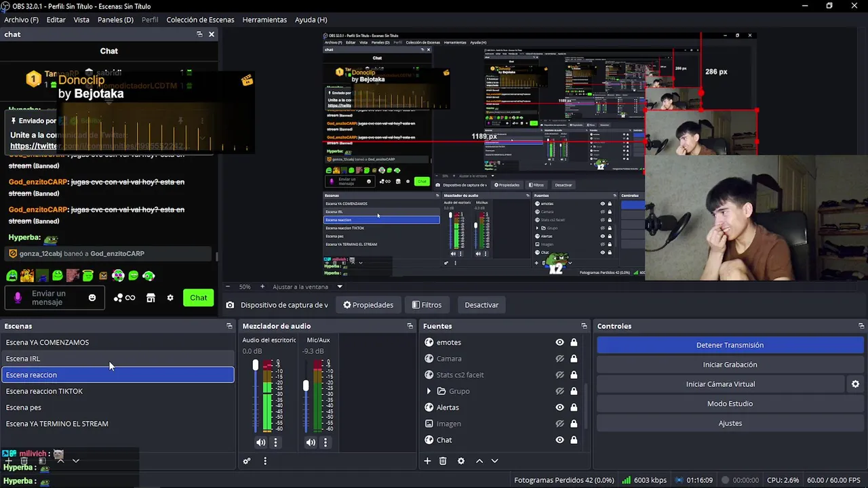Float the Escenas dock panel

click(x=229, y=326)
